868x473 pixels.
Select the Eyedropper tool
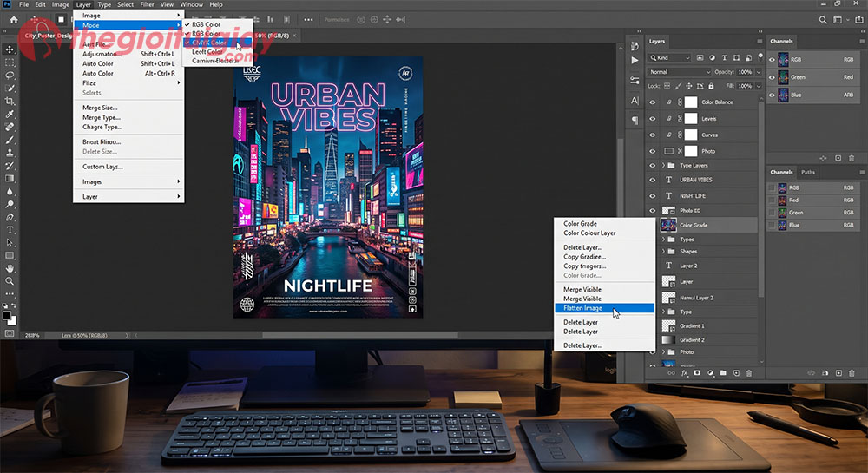tap(10, 114)
